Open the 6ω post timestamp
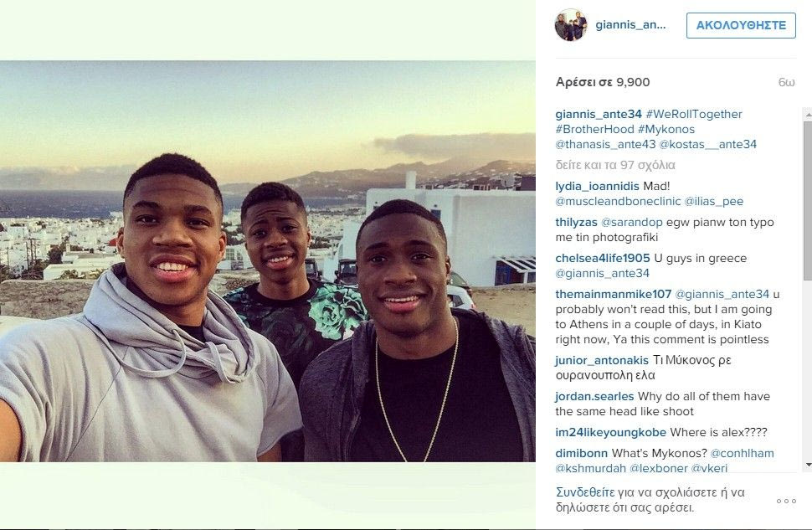 click(x=786, y=82)
